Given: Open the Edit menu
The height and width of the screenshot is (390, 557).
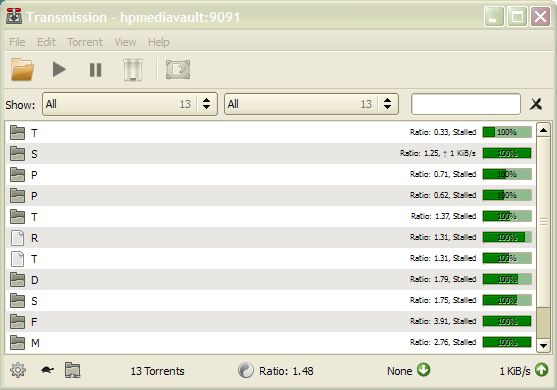Looking at the screenshot, I should coord(46,42).
